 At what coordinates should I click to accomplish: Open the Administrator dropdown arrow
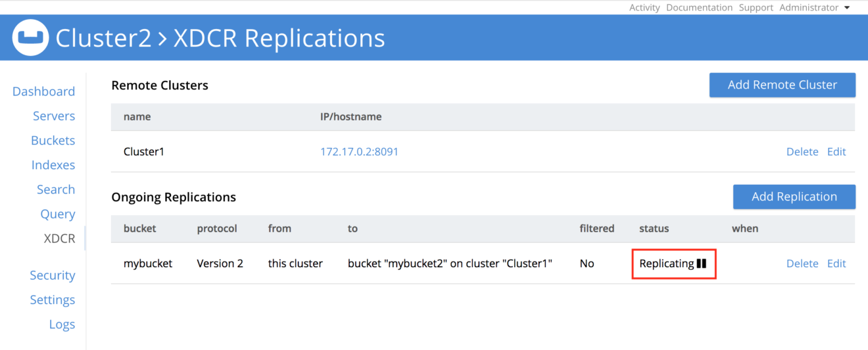click(x=847, y=8)
